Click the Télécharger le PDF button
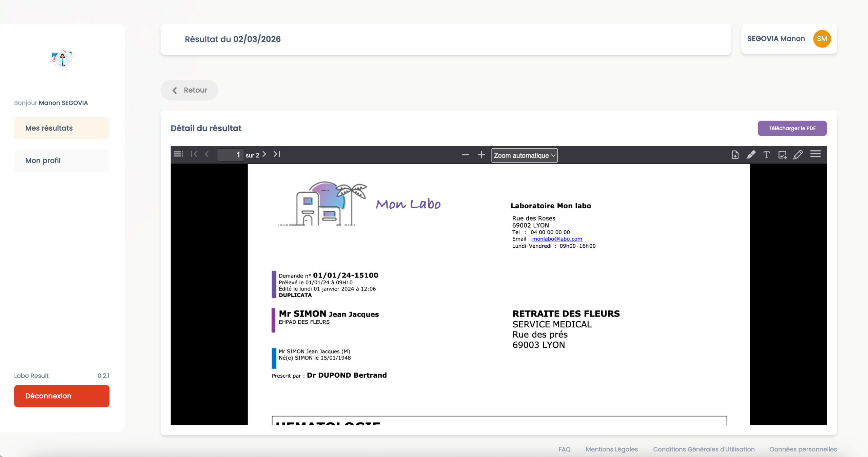 [x=792, y=128]
